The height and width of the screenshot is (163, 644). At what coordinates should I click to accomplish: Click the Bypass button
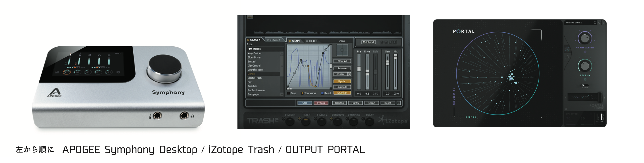(x=321, y=103)
